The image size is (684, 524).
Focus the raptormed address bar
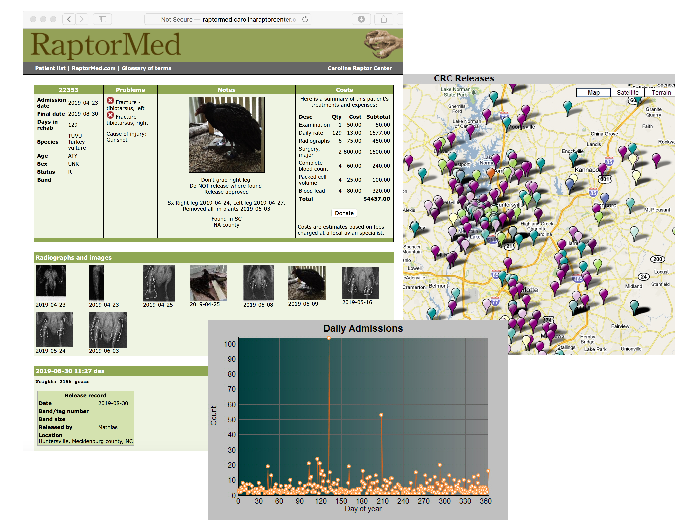tap(227, 19)
